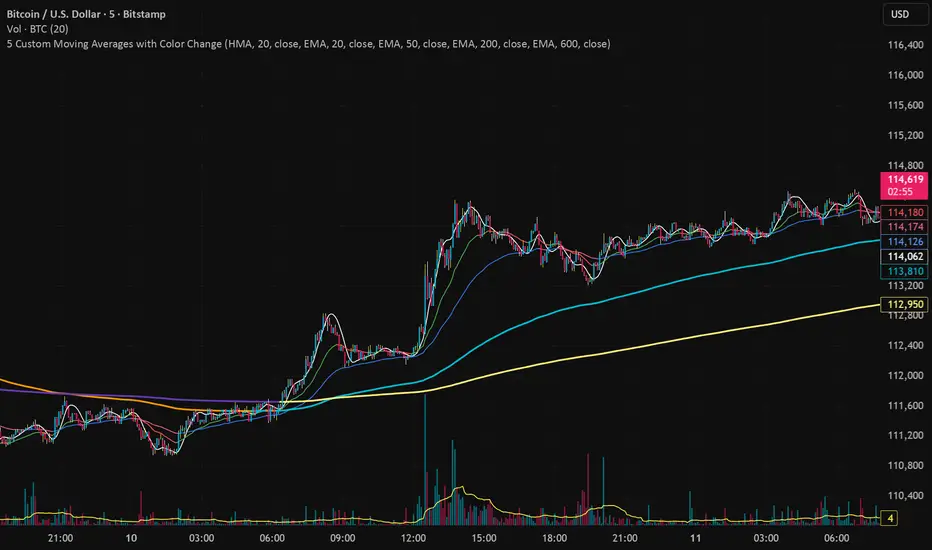Click the 112,000 price axis tick
932x550 pixels.
(x=905, y=375)
